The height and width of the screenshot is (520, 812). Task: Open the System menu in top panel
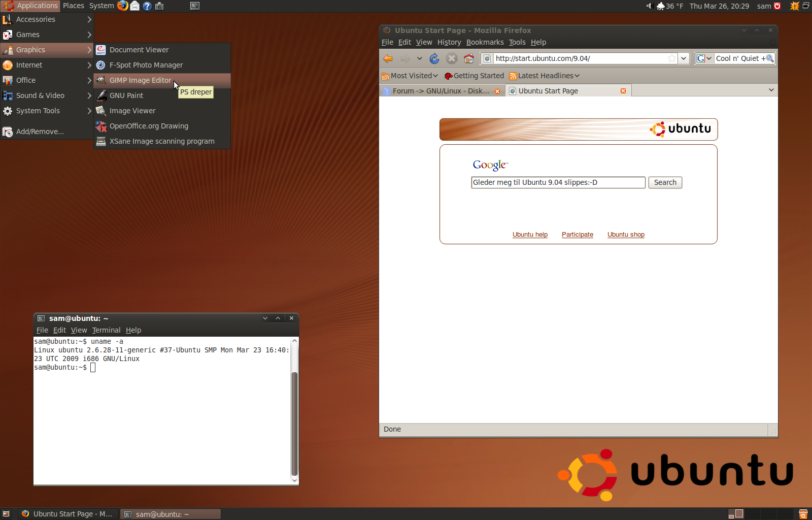tap(101, 6)
